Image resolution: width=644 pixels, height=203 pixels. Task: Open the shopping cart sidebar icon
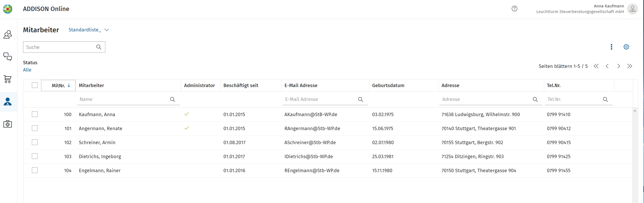click(8, 79)
